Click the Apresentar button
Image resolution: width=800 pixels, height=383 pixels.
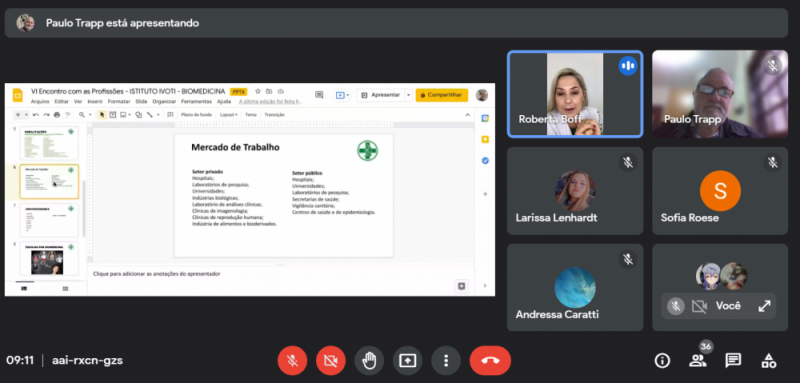[381, 95]
